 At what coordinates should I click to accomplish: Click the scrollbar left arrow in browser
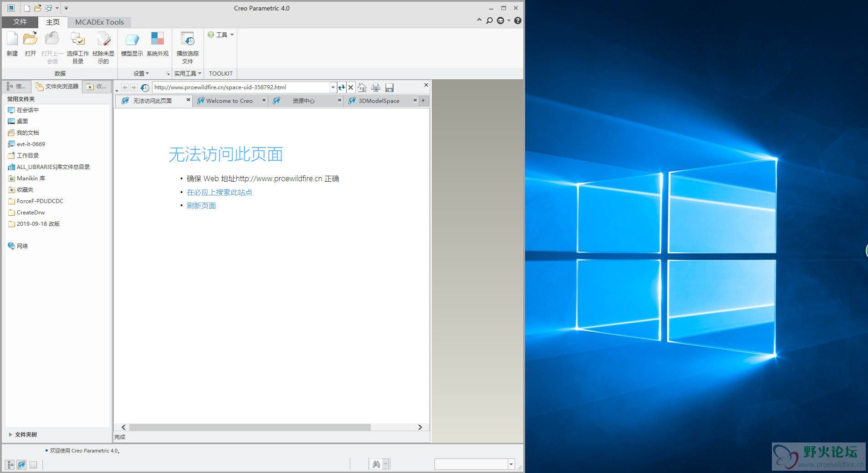click(x=123, y=427)
